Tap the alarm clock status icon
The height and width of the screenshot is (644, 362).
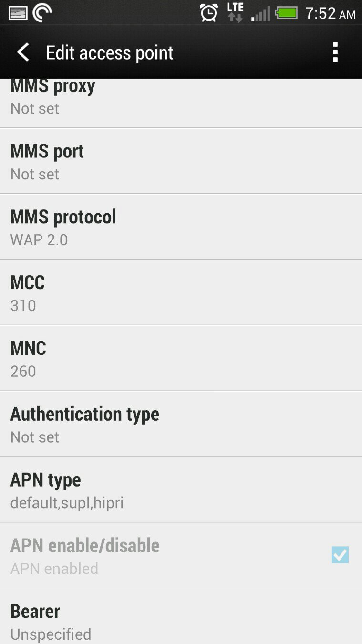209,12
